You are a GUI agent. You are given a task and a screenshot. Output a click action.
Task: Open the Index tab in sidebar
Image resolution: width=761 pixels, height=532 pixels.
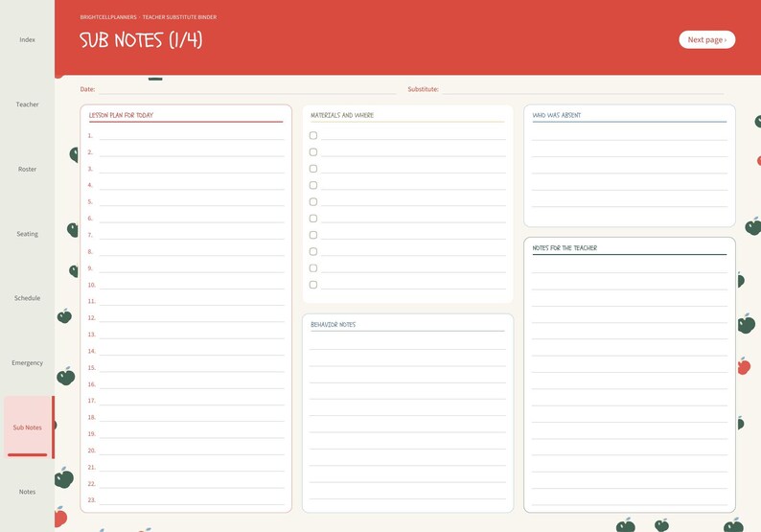pyautogui.click(x=27, y=40)
